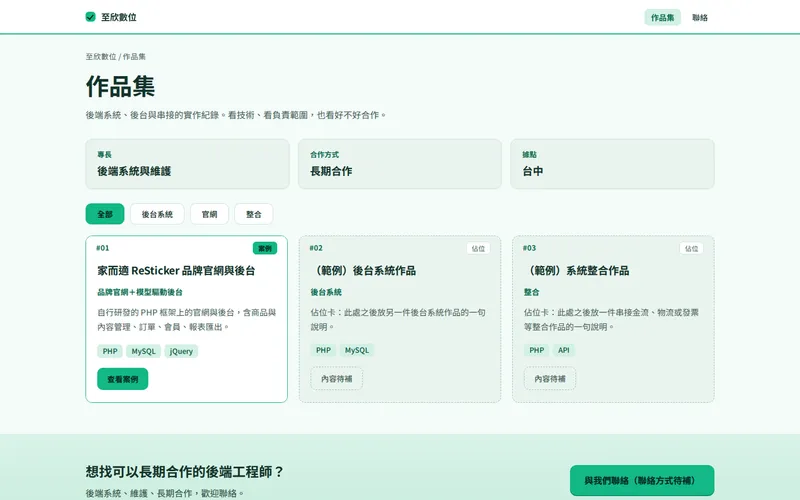Go to the 聯絡 nav item
Image resolution: width=800 pixels, height=500 pixels.
699,17
